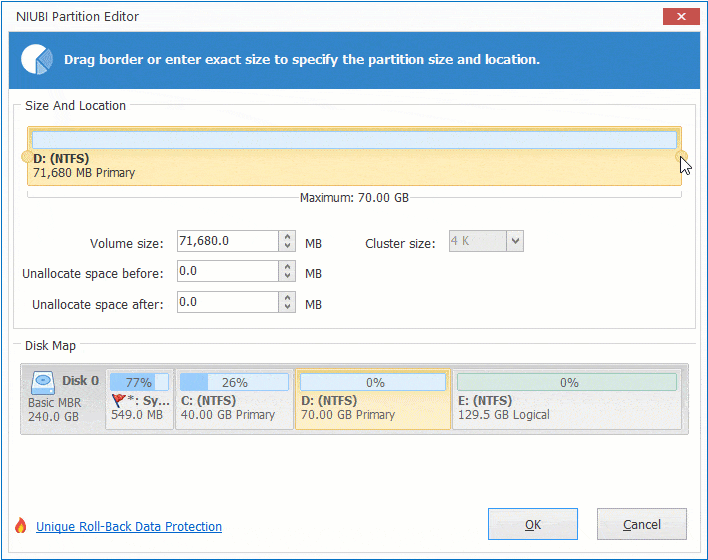Click the Unallocate space before field

(x=227, y=272)
